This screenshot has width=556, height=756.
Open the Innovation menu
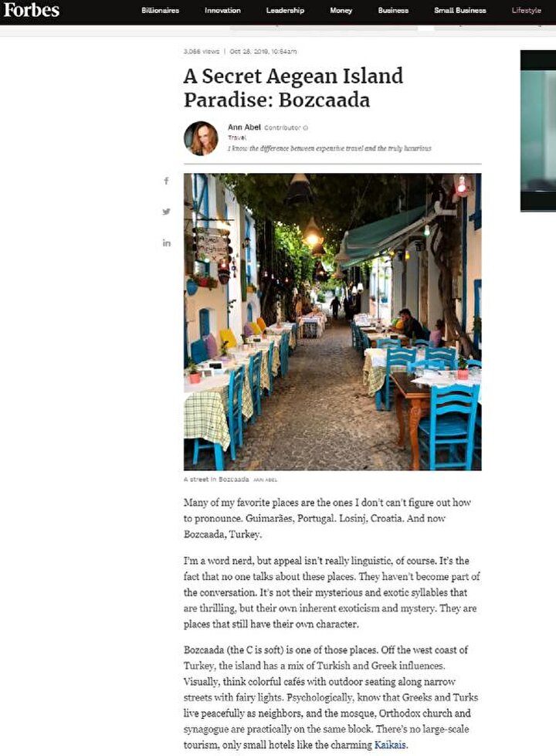pyautogui.click(x=222, y=10)
